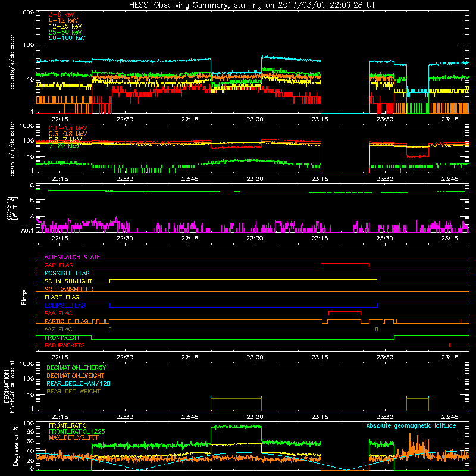Click the FLARE_FLAG label
Screen dimensions: 476x476
(x=62, y=297)
